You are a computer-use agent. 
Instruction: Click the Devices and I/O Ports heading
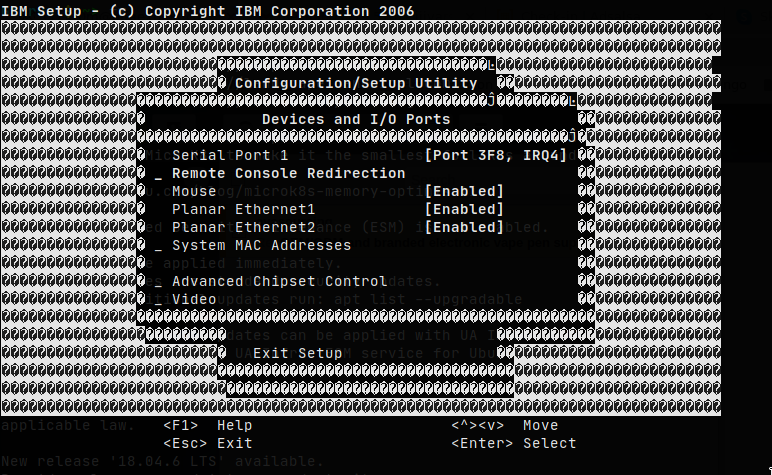point(356,119)
